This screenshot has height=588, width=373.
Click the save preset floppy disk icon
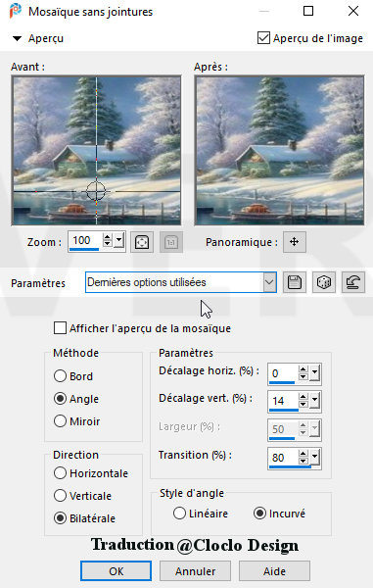(x=295, y=282)
